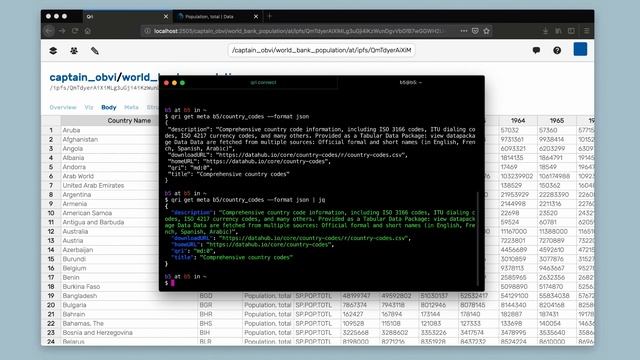Open the browser library icon
The height and width of the screenshot is (360, 640).
(x=558, y=31)
